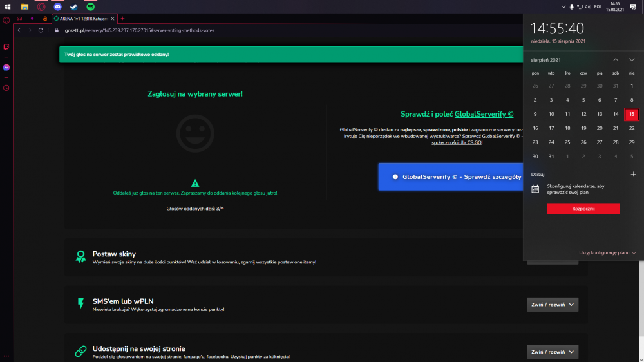The width and height of the screenshot is (644, 362).
Task: Click the smiley face icon
Action: (x=195, y=133)
